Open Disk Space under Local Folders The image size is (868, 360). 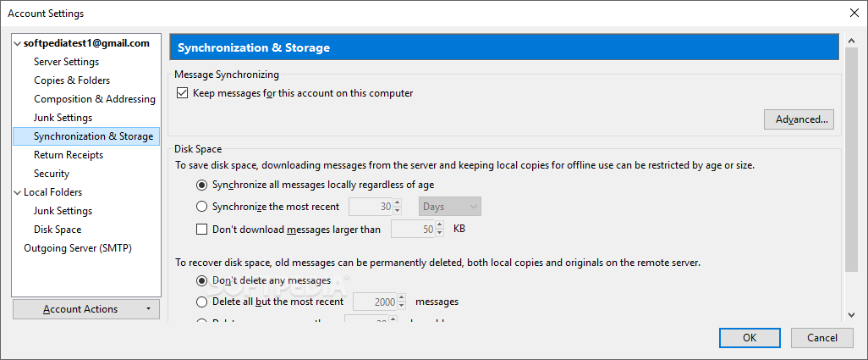58,230
